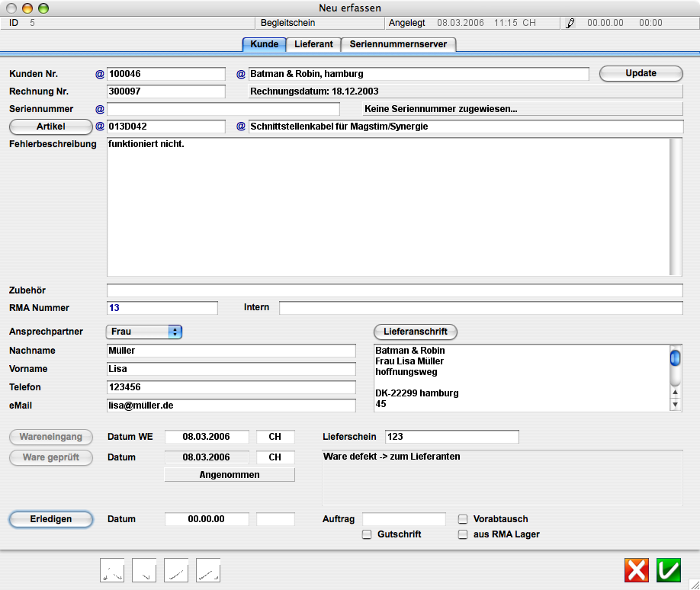Open the Ansprechpartner salutation dropdown

(144, 332)
